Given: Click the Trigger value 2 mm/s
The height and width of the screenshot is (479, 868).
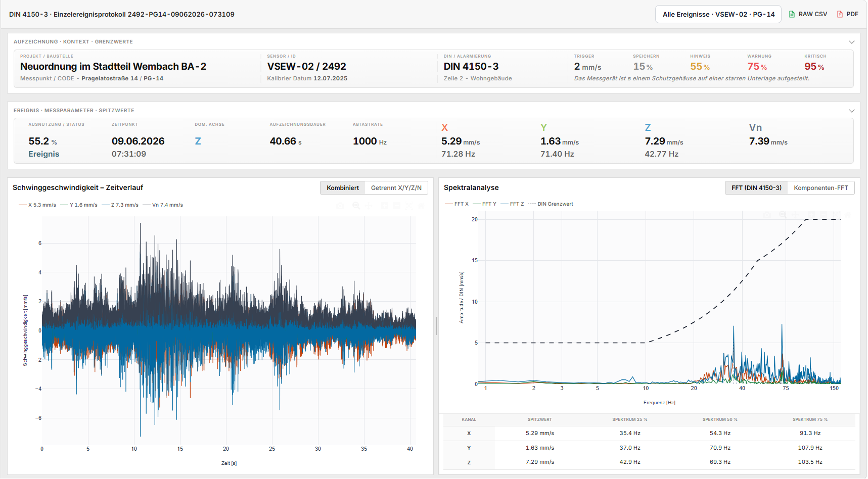Looking at the screenshot, I should pyautogui.click(x=588, y=67).
